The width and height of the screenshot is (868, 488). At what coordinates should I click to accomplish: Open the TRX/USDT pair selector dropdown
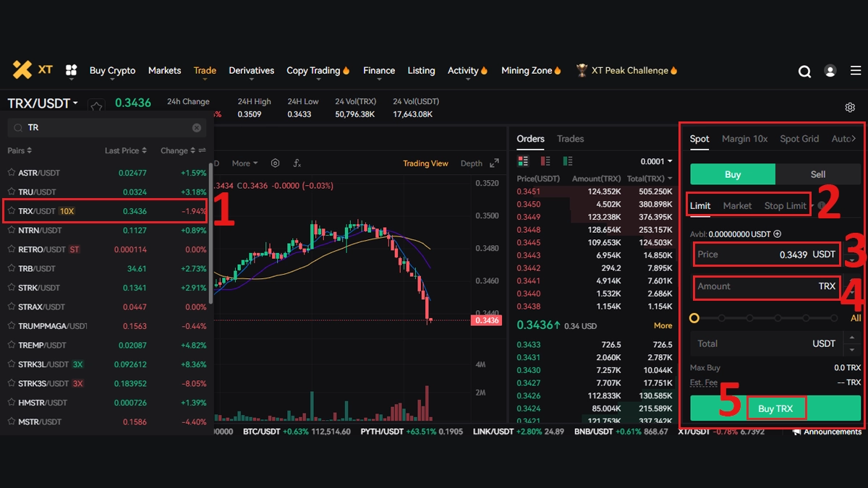[43, 103]
